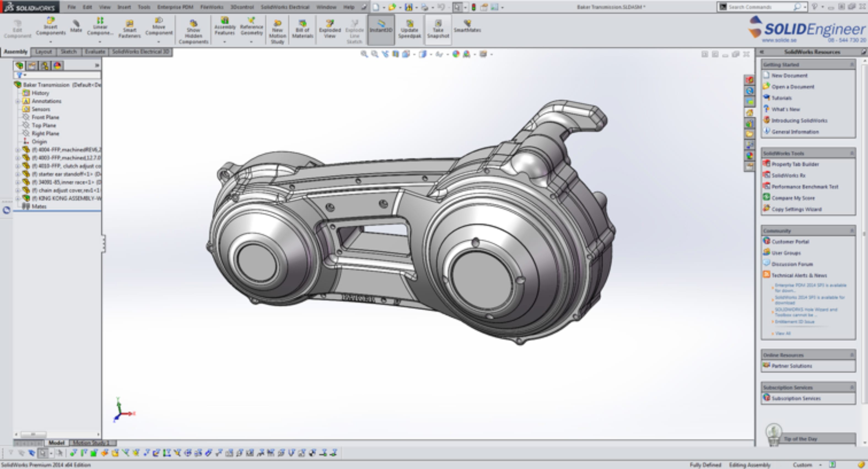Expand the Annotations tree node

point(18,101)
